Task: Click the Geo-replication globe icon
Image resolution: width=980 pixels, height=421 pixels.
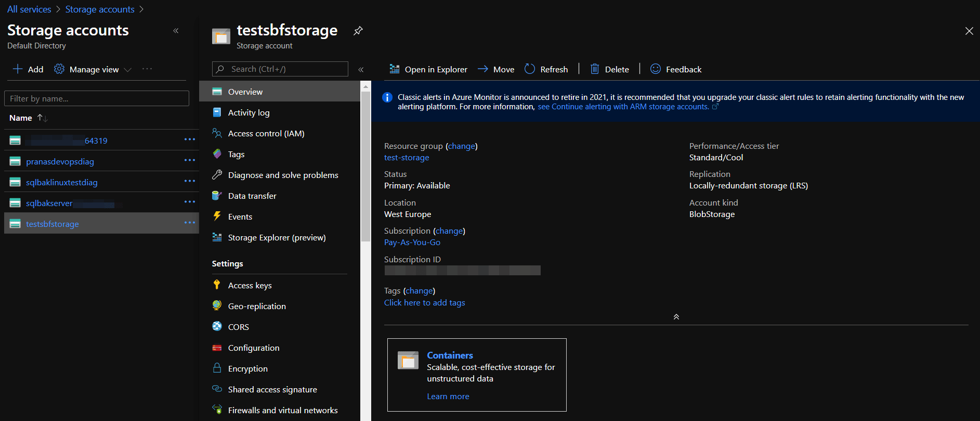Action: pyautogui.click(x=217, y=305)
